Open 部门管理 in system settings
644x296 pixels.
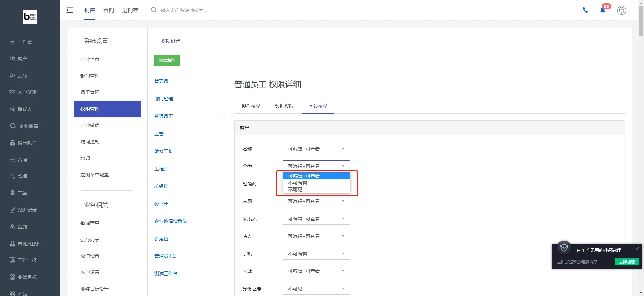90,76
